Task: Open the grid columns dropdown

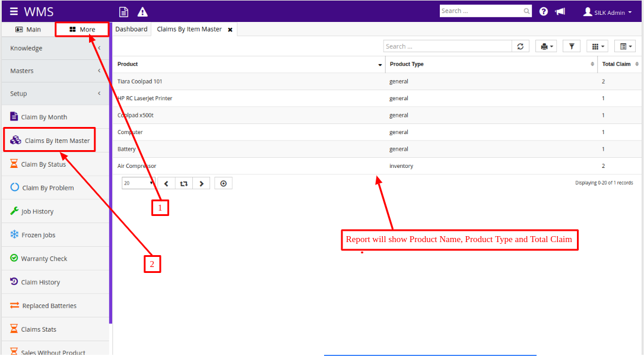Action: (598, 46)
